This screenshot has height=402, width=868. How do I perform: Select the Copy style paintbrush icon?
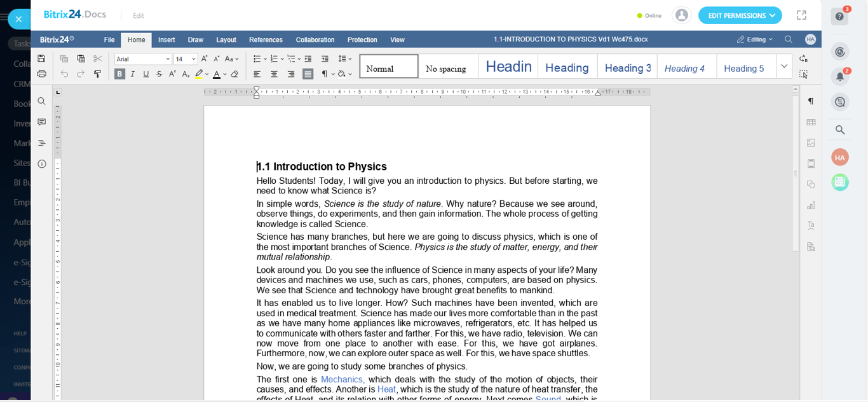(97, 74)
